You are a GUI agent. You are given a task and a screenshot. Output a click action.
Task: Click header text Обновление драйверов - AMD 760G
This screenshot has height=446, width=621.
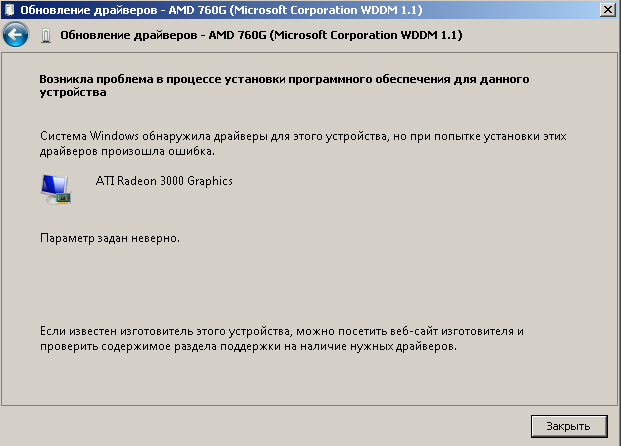click(x=170, y=35)
